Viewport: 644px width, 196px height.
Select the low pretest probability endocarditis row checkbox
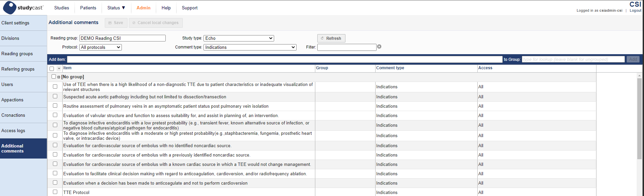tap(55, 125)
